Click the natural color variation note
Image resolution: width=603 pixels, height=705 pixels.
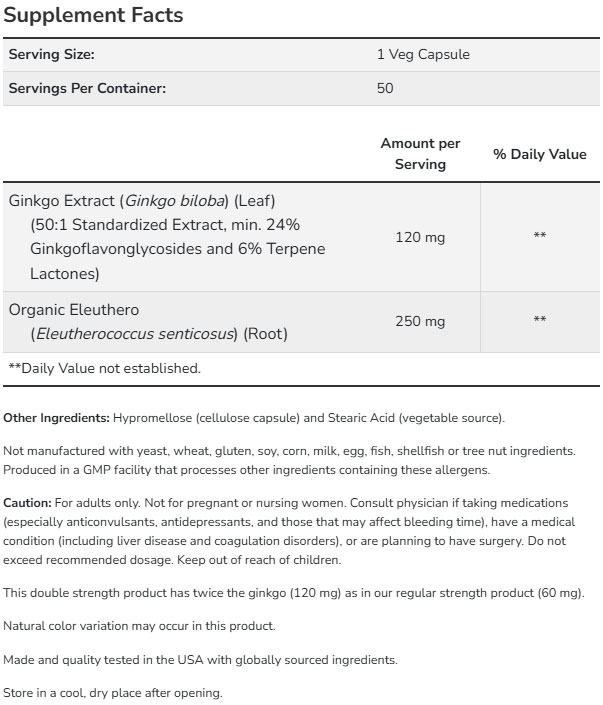pos(139,626)
